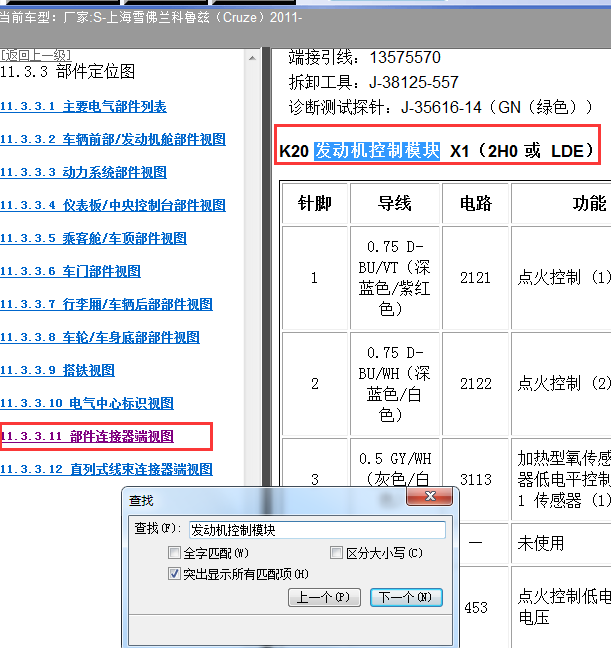
Task: Open 11.3.3.8 车轮/车身底部部件视图 link
Action: point(100,338)
